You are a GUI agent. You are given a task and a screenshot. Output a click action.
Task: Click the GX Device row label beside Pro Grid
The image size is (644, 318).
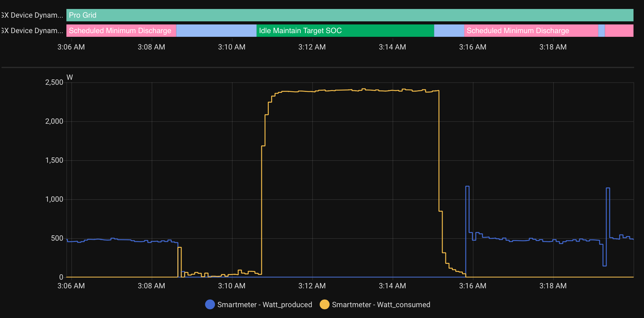(32, 15)
